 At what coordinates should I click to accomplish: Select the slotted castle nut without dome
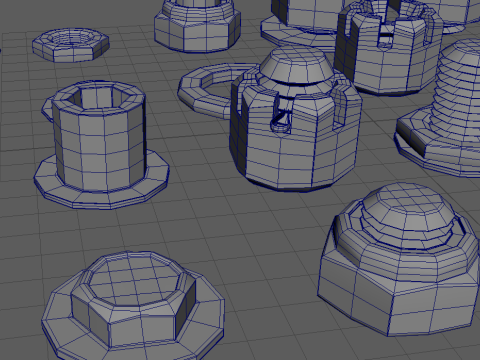[x=388, y=47]
